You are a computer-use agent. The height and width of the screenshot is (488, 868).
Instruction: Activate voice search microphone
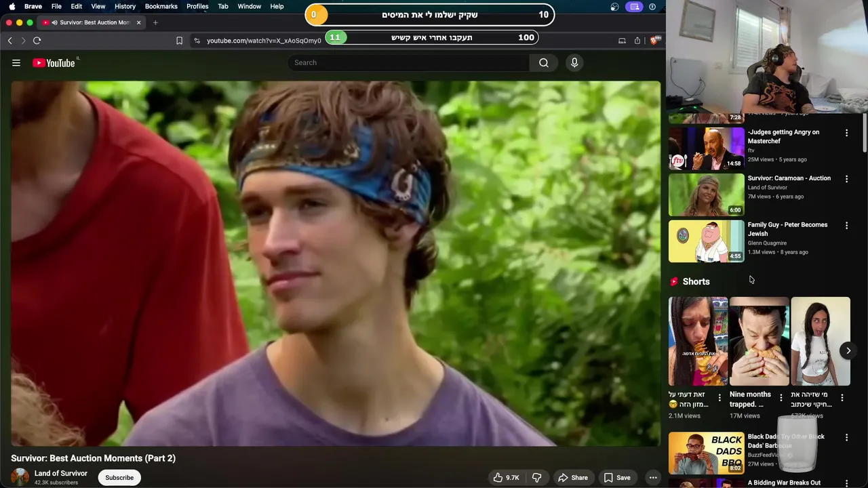point(574,63)
